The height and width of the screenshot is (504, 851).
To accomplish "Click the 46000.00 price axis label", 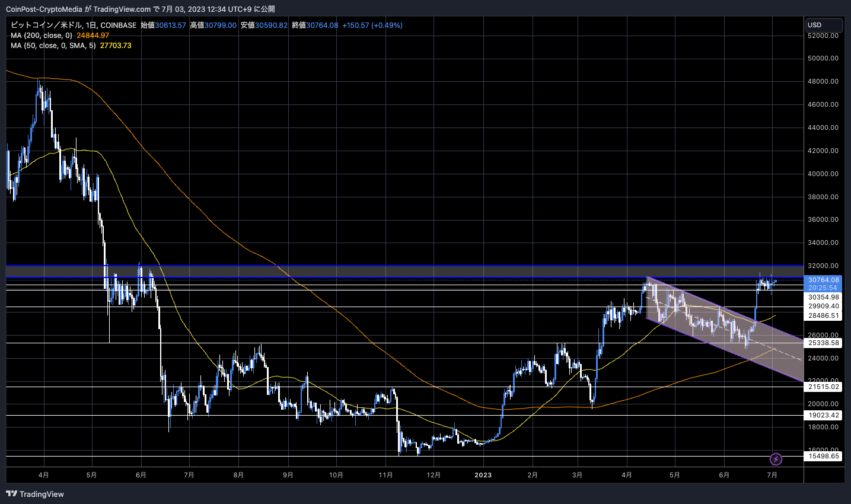I will (823, 104).
